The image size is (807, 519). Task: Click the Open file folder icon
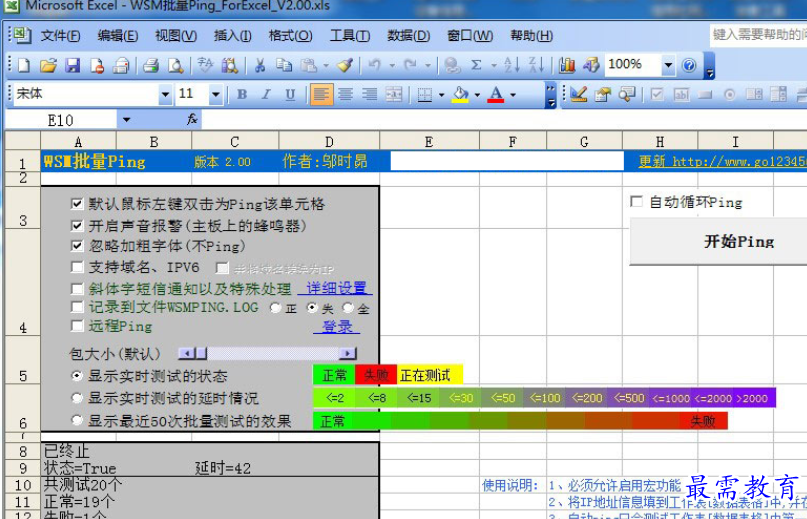(48, 65)
